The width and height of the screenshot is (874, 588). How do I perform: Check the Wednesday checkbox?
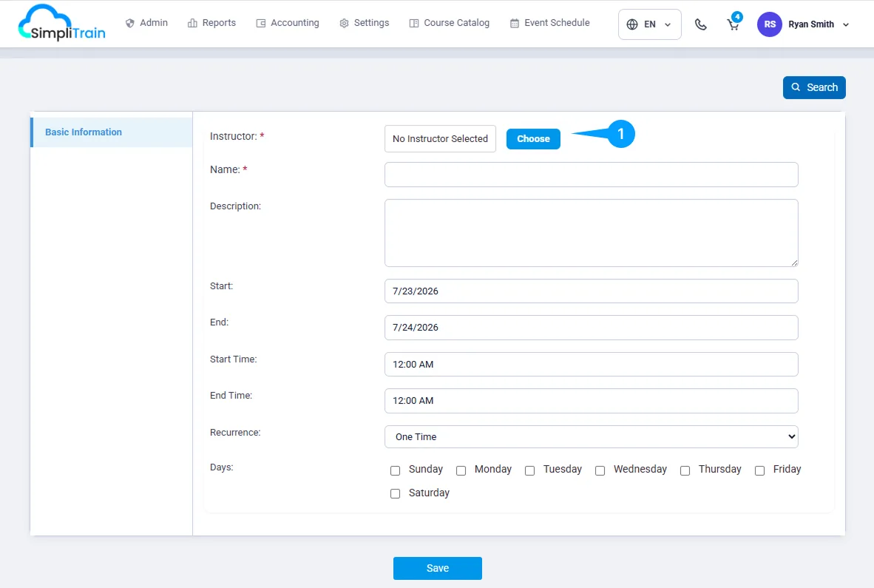click(x=600, y=471)
